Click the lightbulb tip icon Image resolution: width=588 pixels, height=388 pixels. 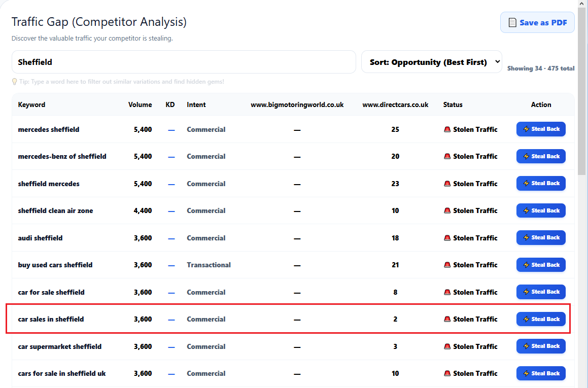(15, 82)
